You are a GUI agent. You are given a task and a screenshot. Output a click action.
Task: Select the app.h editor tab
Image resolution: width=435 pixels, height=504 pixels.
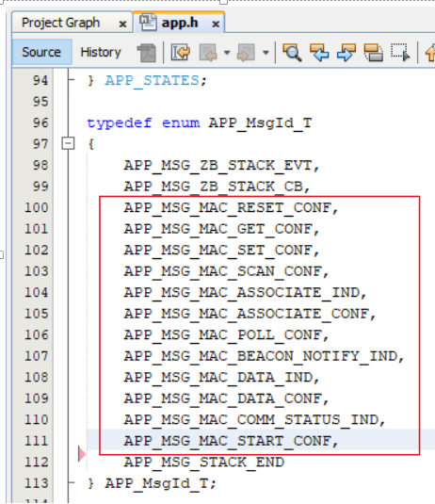pos(180,23)
